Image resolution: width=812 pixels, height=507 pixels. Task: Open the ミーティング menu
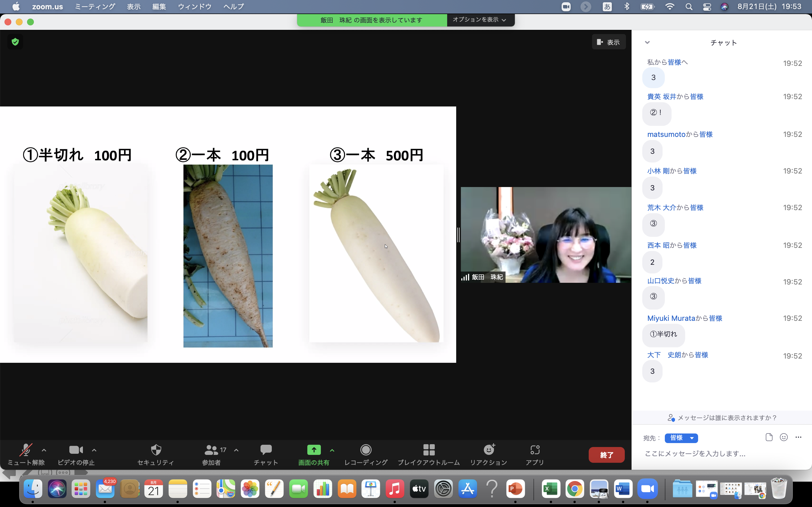click(95, 6)
